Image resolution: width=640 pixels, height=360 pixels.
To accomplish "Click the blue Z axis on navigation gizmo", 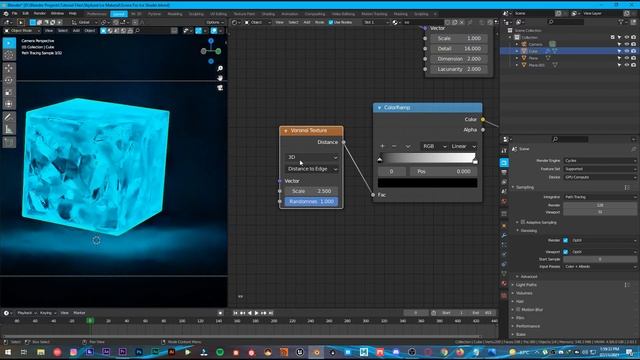I will click(x=211, y=41).
